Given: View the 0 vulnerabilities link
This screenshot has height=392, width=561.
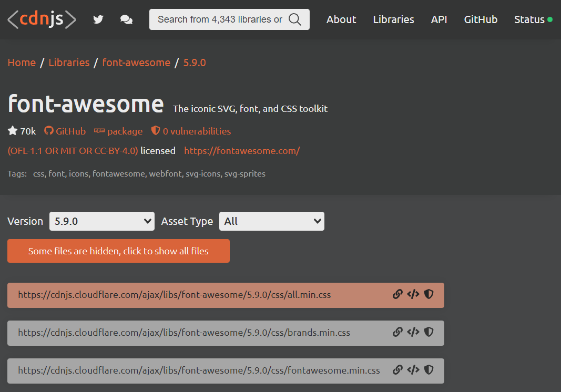Looking at the screenshot, I should (x=197, y=131).
